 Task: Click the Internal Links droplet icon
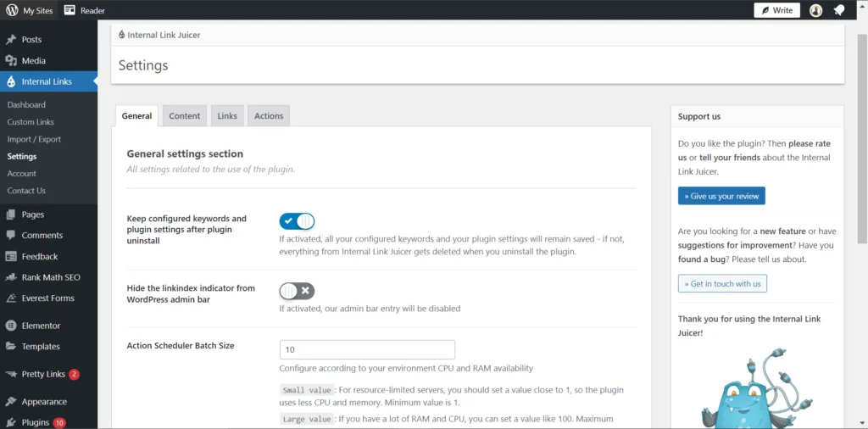click(11, 82)
